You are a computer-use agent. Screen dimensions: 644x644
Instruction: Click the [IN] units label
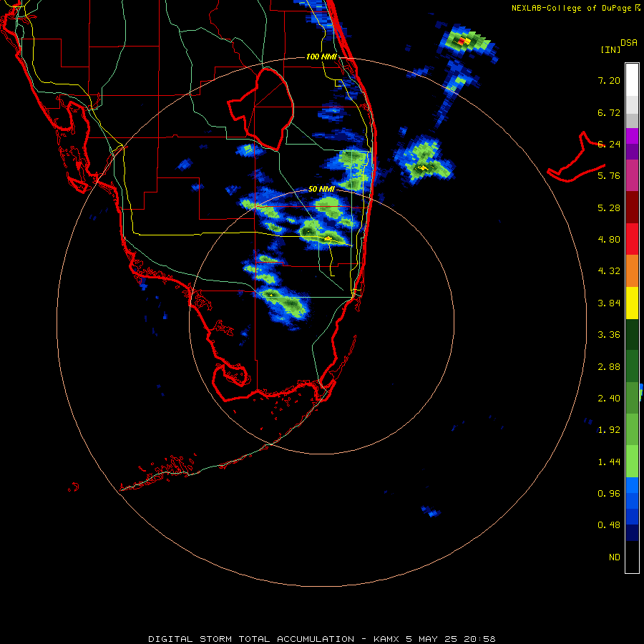point(610,49)
